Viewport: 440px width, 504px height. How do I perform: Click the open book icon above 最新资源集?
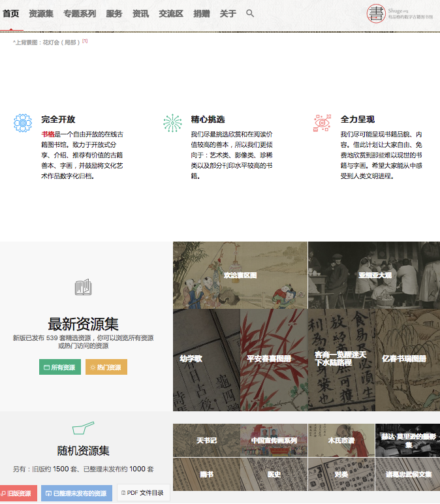(x=84, y=287)
